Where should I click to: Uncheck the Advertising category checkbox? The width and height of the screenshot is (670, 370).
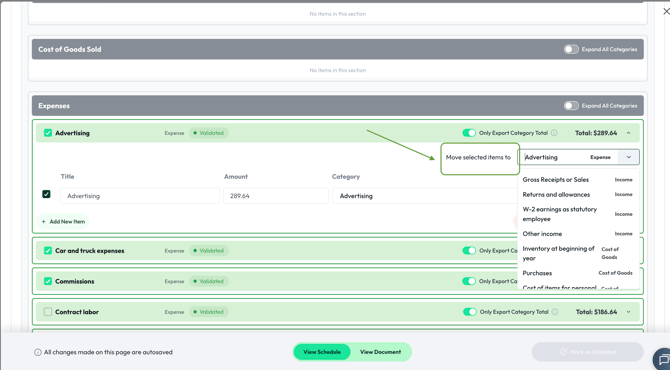48,133
